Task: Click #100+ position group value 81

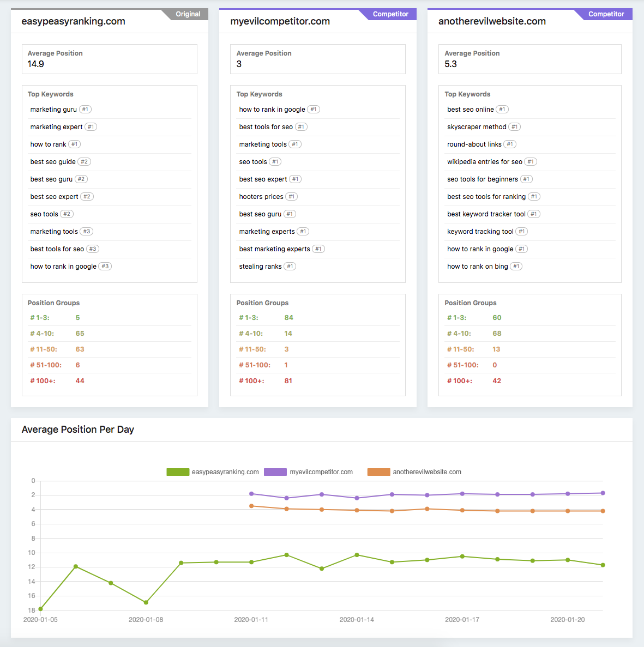Action: [288, 381]
